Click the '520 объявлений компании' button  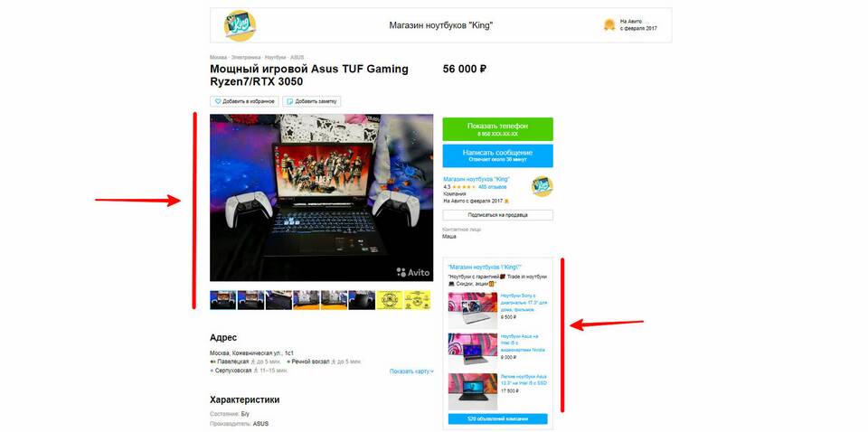pos(497,419)
